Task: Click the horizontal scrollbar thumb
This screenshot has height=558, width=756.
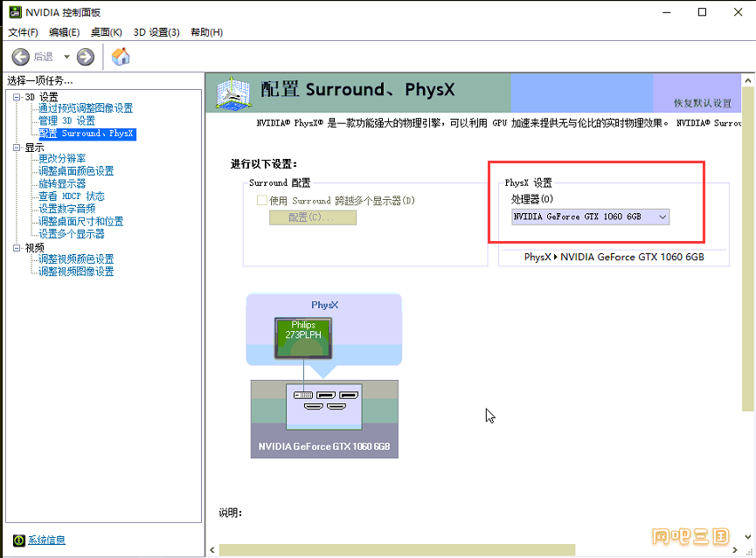Action: point(397,550)
